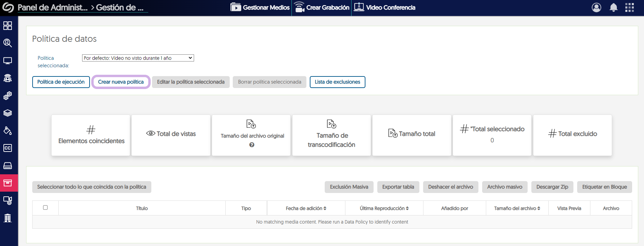
Task: Click the dashboard grid icon in sidebar
Action: [7, 25]
